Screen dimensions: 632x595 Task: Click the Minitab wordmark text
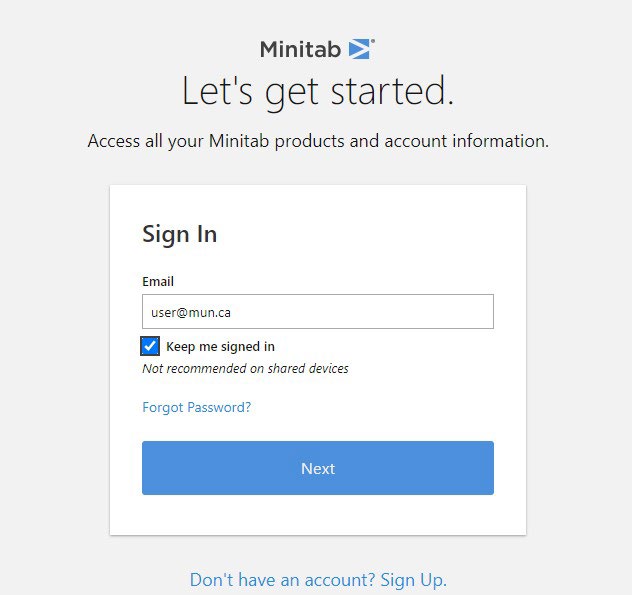pos(301,50)
